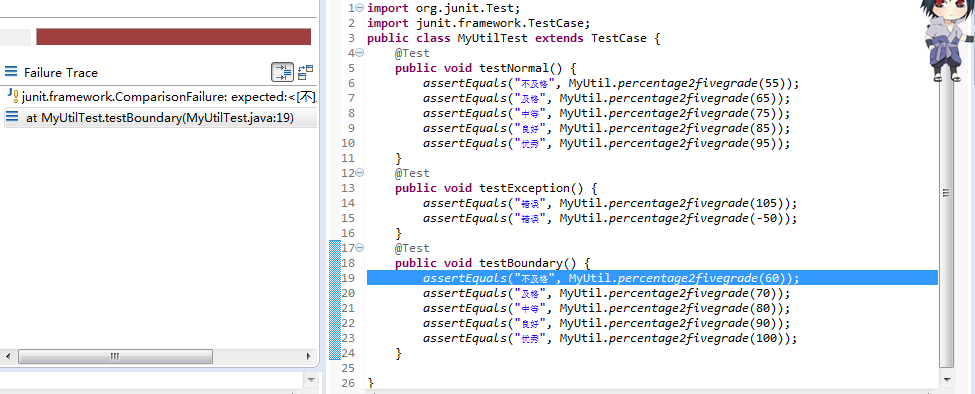Click the red JUnit progress bar
This screenshot has width=975, height=394.
[173, 37]
